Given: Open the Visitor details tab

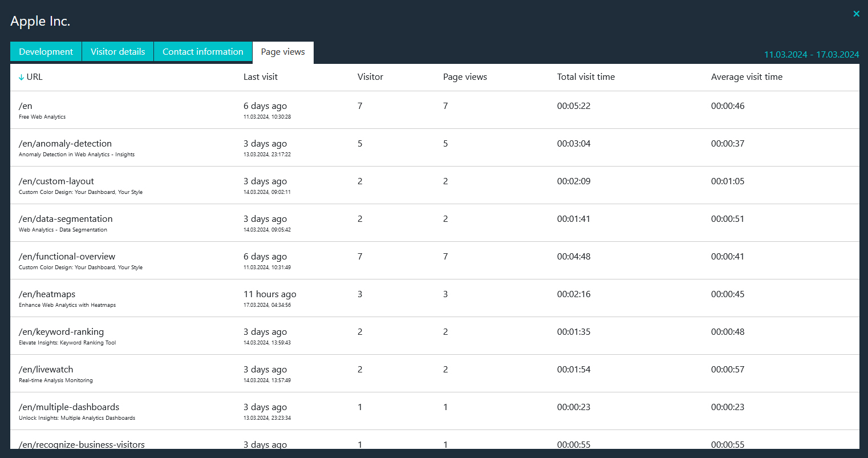Looking at the screenshot, I should pyautogui.click(x=117, y=51).
